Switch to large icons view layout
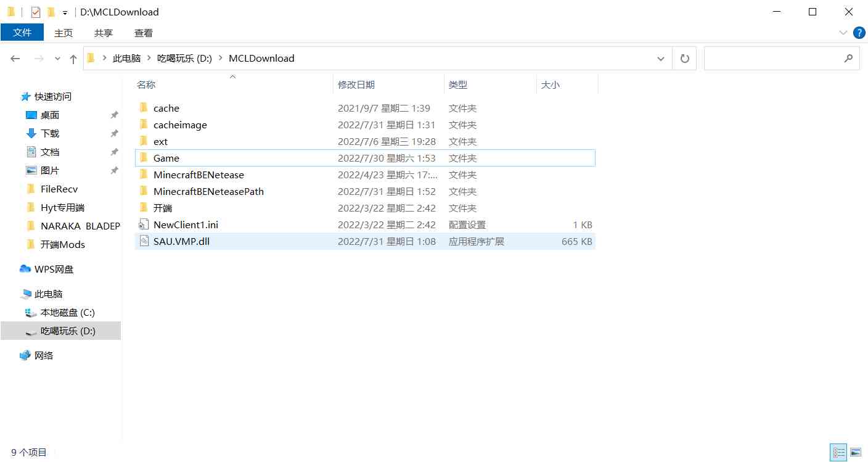Image resolution: width=868 pixels, height=462 pixels. [855, 452]
